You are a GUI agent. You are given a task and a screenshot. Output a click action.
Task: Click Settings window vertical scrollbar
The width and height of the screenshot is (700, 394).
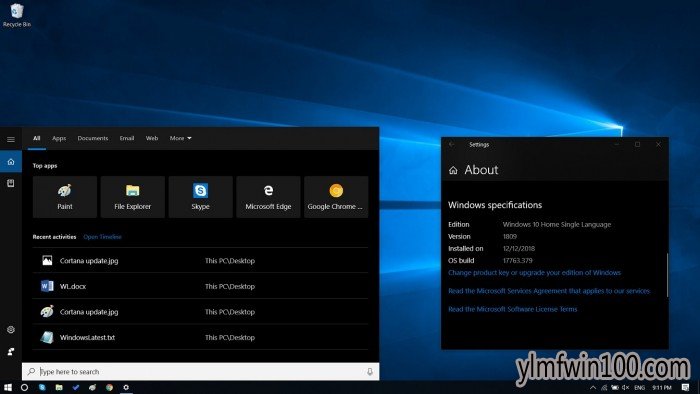pyautogui.click(x=667, y=275)
